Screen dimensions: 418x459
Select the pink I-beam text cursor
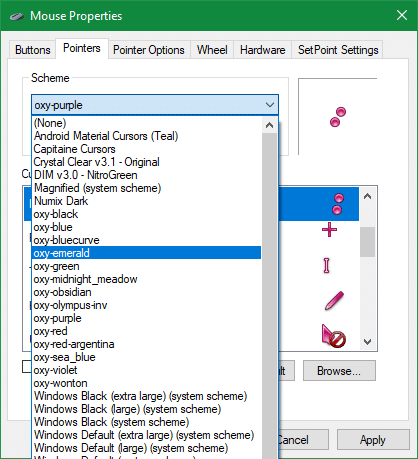(x=327, y=266)
